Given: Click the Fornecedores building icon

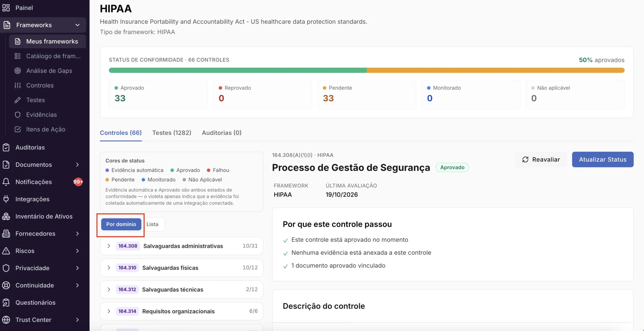Looking at the screenshot, I should [6, 233].
